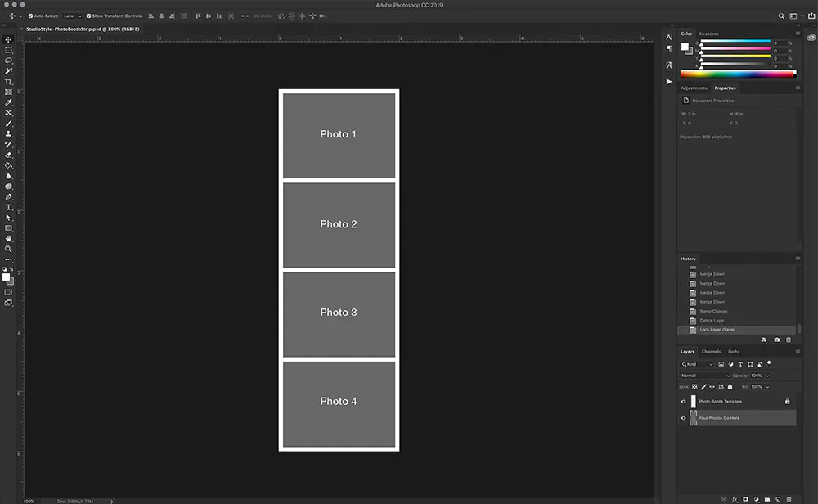The width and height of the screenshot is (818, 504).
Task: Switch to the Channels tab
Action: point(711,352)
